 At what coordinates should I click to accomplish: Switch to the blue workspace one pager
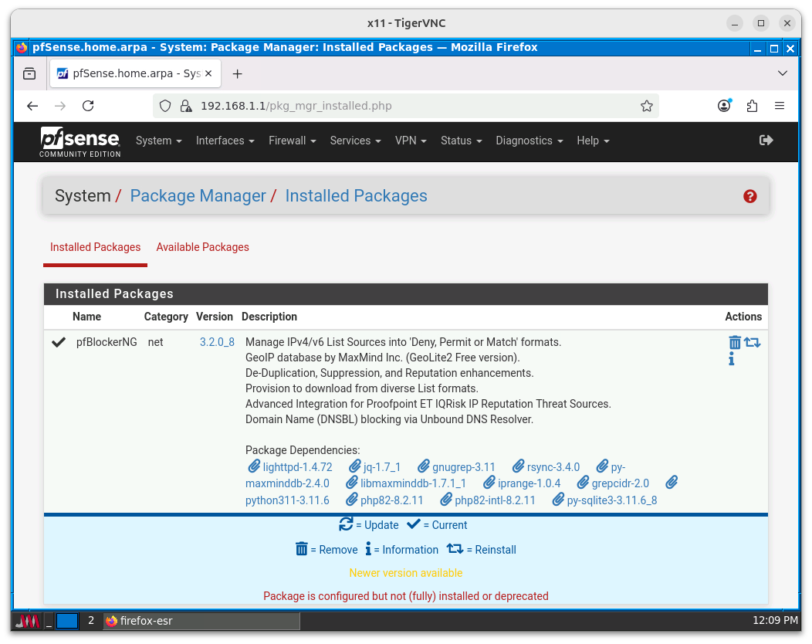coord(67,621)
